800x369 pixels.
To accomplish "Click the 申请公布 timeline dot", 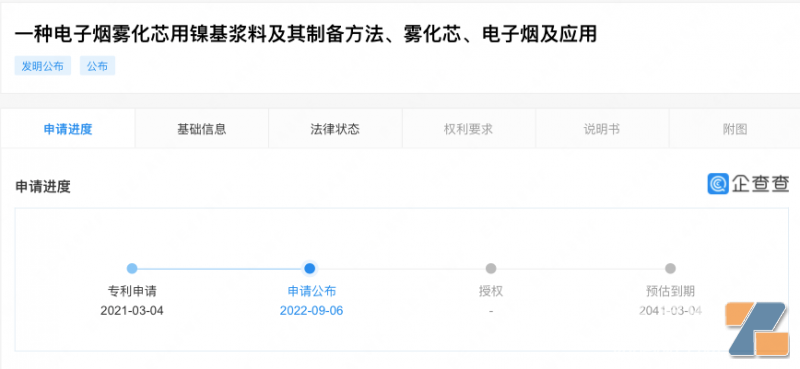I will 309,268.
